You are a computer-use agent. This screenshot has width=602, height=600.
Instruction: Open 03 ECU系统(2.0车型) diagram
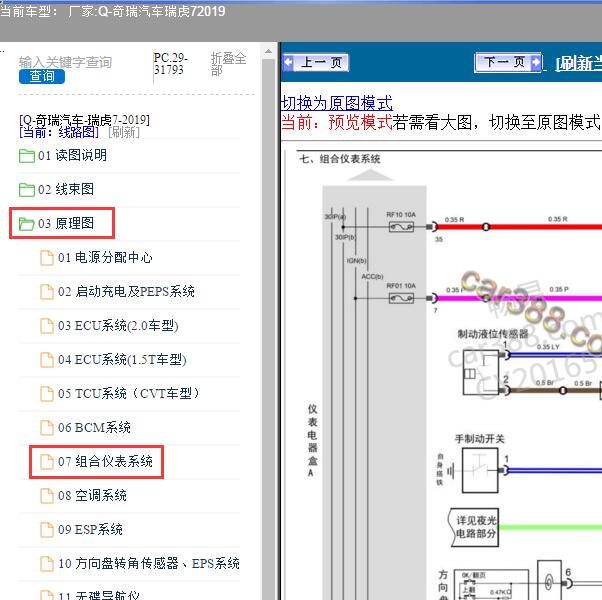118,326
